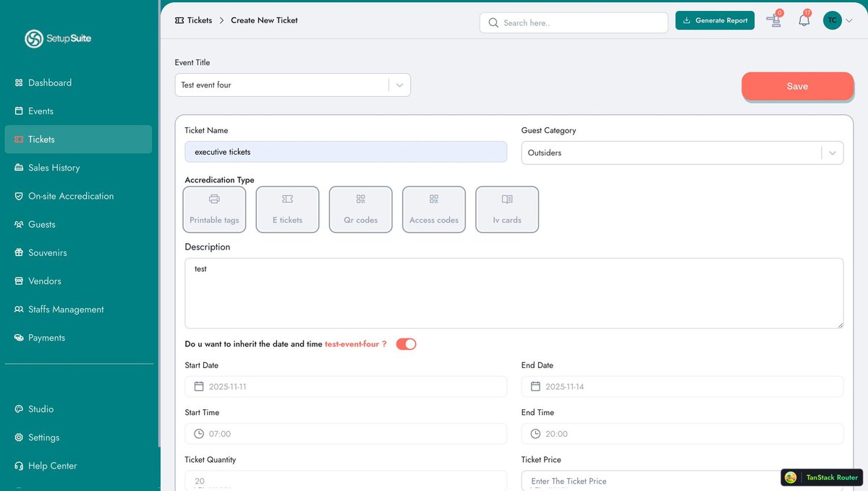868x491 pixels.
Task: Click the Ticket Quantity field showing 20
Action: [346, 481]
